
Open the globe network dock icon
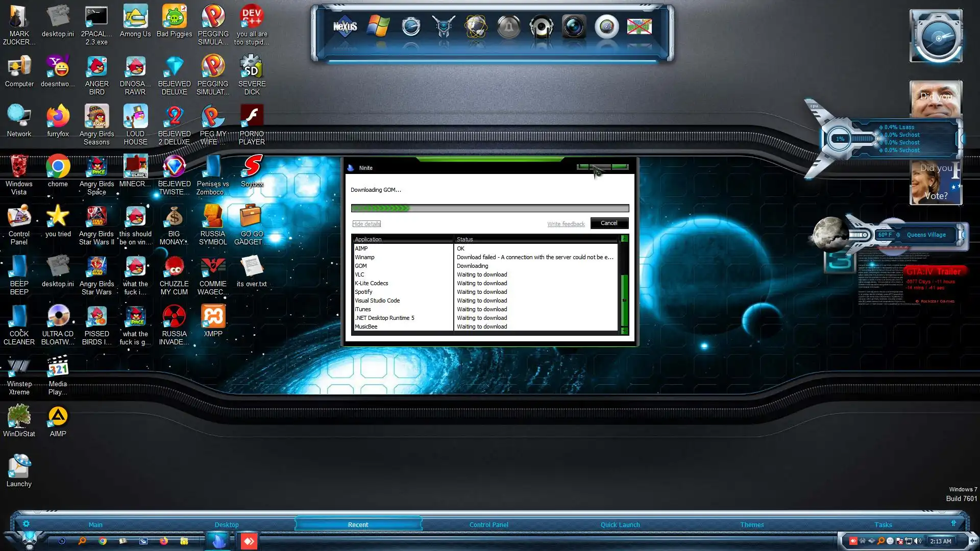(476, 27)
